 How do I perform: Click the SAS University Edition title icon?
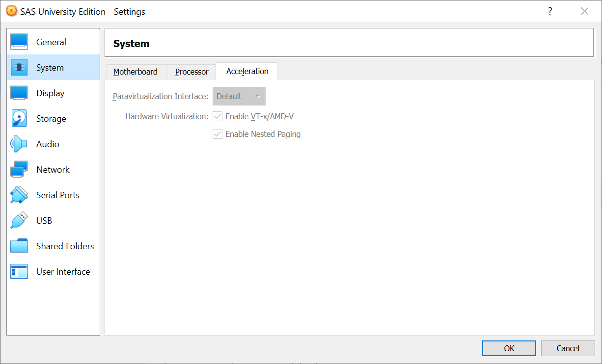click(x=11, y=11)
